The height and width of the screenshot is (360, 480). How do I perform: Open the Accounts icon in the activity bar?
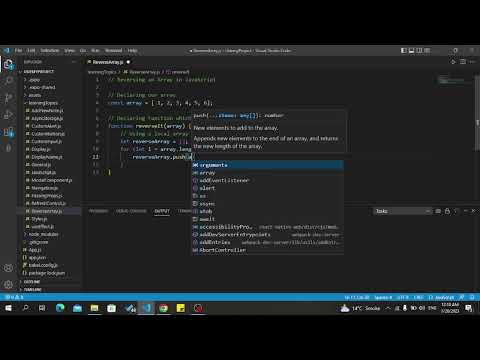8,268
